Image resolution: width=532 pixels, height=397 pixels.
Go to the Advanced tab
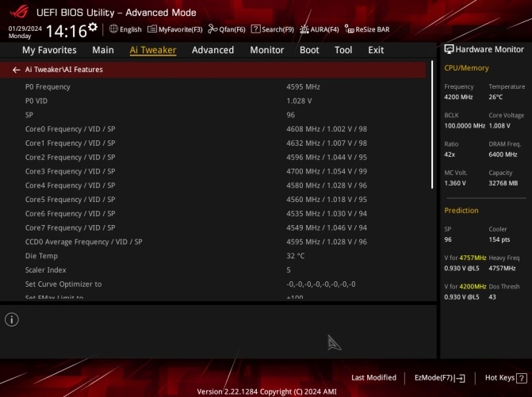pos(212,50)
